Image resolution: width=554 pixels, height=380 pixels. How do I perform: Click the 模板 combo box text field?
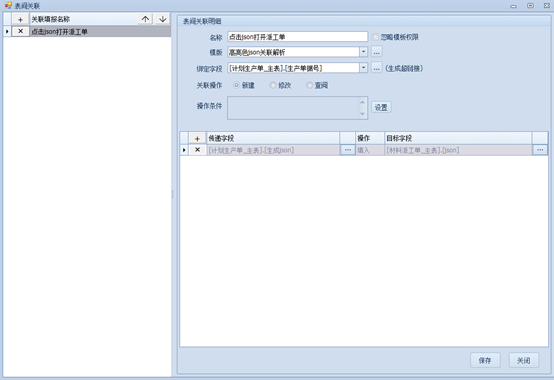point(294,52)
